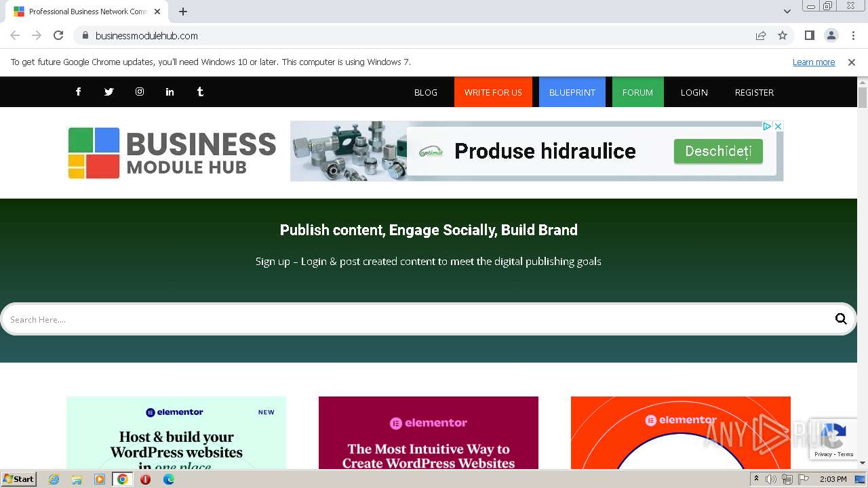868x488 pixels.
Task: Open the Most Intuitive Way Elementor ad
Action: click(x=429, y=433)
